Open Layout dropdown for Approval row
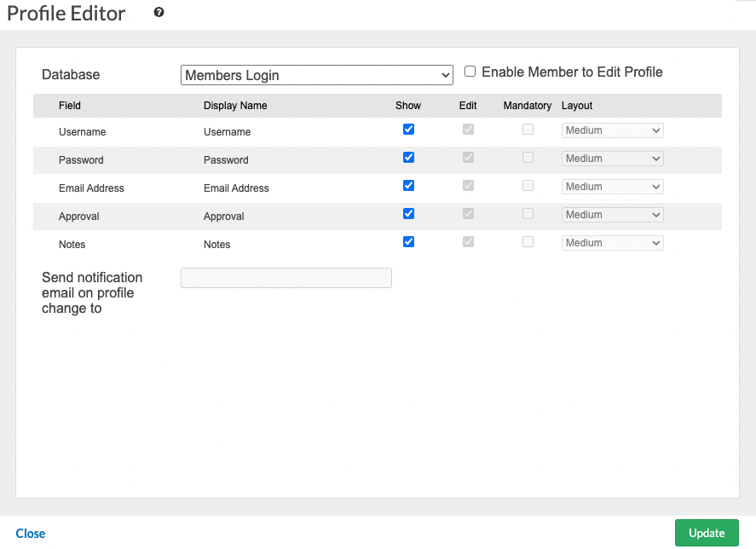 coord(612,215)
